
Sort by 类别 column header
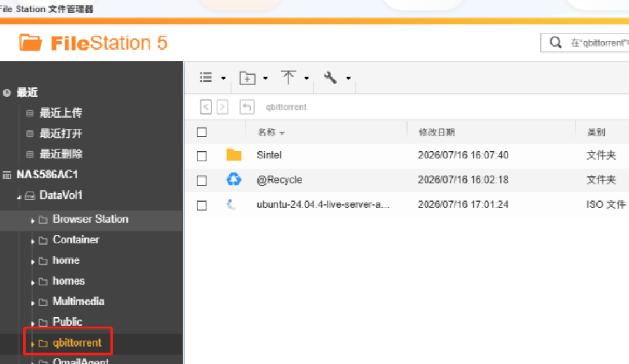click(596, 132)
